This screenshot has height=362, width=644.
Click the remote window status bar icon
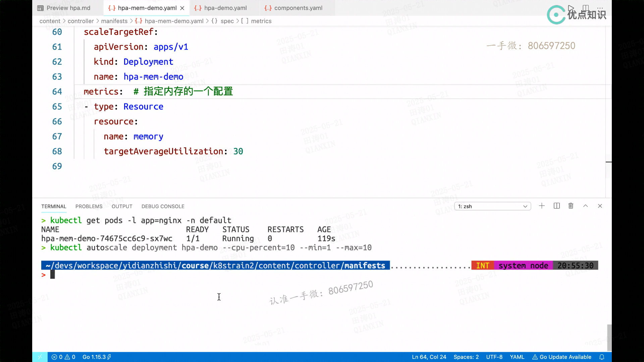40,357
